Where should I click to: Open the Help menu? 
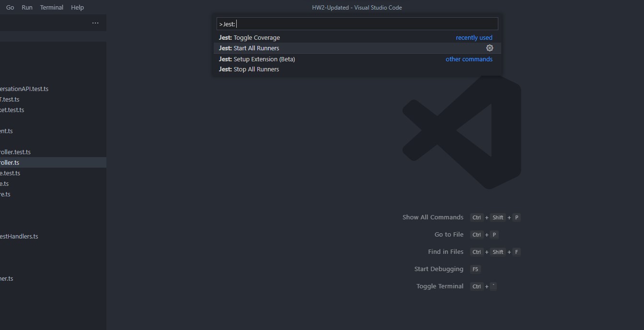(77, 7)
